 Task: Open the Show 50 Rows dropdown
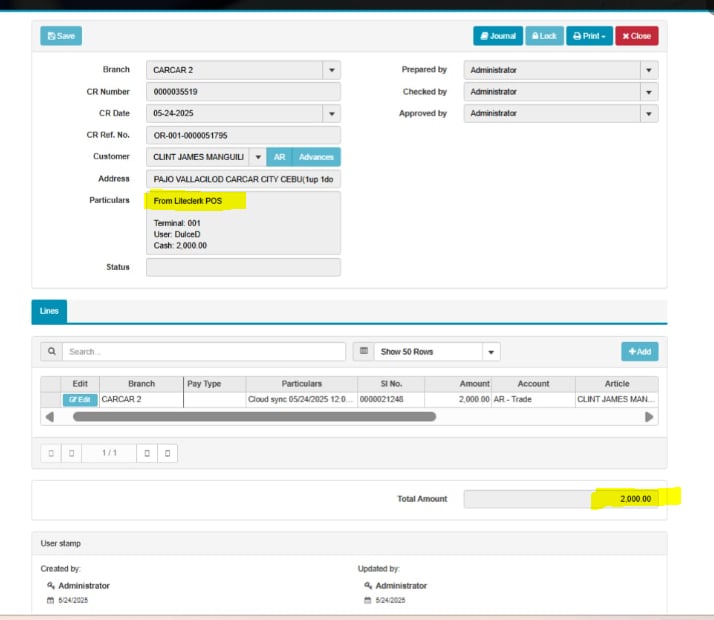tap(490, 352)
